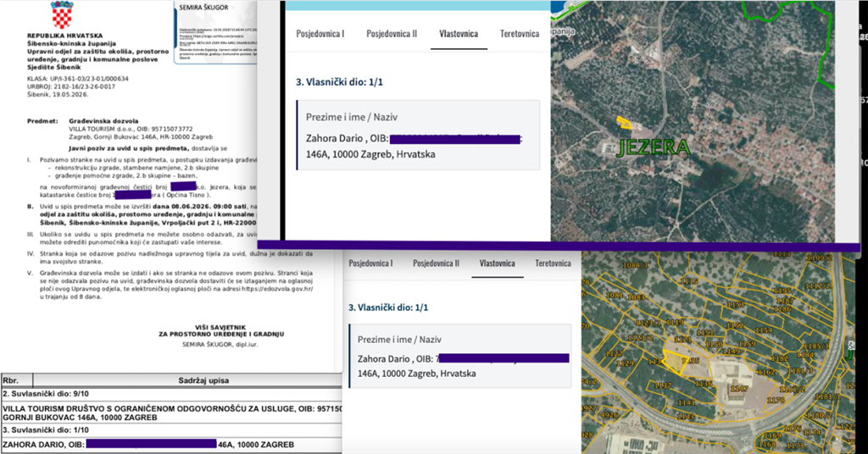Open Posjedovnica I tab in lower panel
Image resolution: width=868 pixels, height=454 pixels.
[370, 263]
